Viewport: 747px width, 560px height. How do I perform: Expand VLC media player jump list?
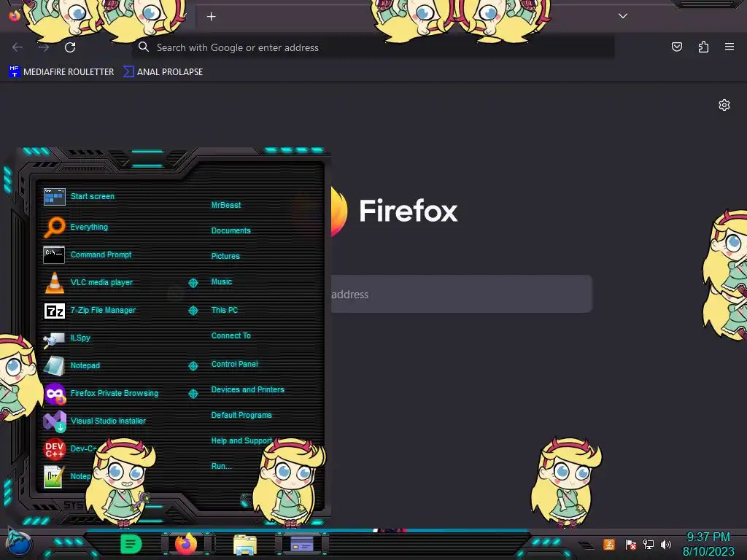click(x=193, y=283)
